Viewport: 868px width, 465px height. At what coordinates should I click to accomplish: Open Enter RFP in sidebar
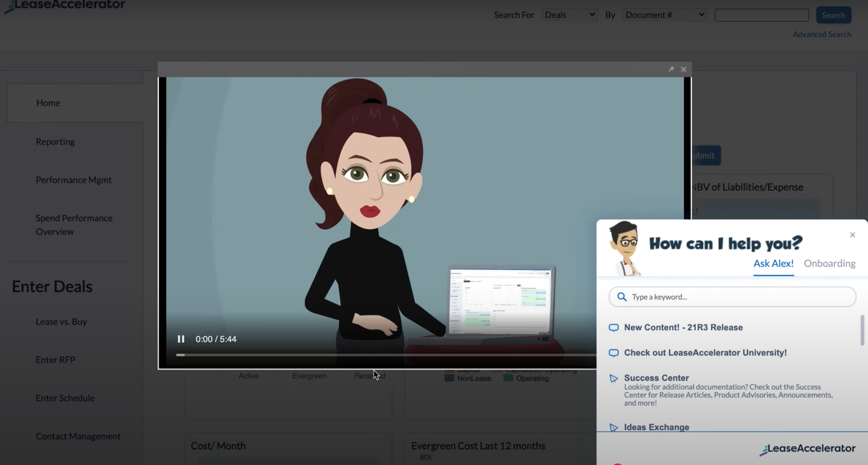tap(56, 360)
